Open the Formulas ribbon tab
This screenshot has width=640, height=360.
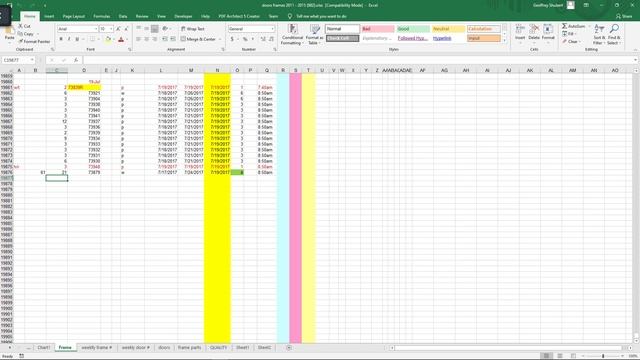[102, 16]
